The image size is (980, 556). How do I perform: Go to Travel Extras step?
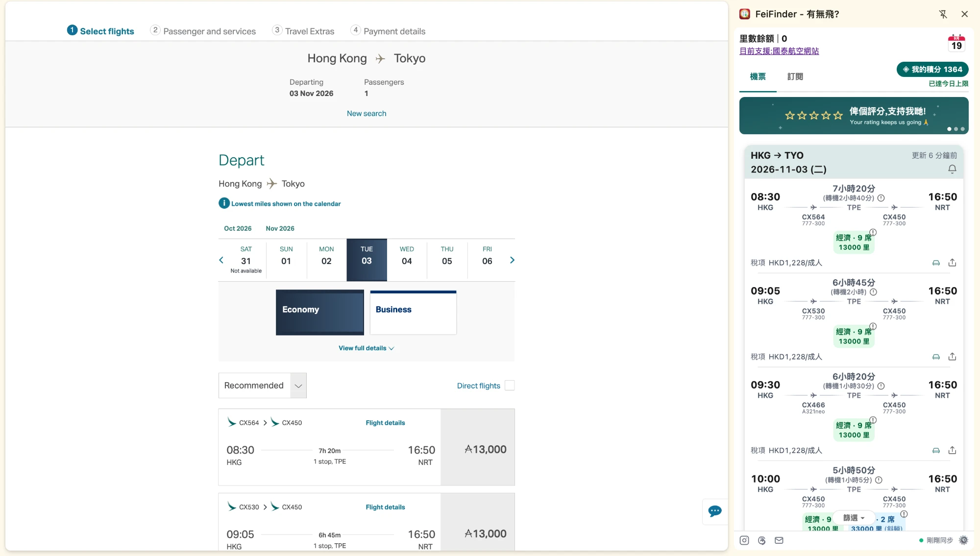coord(303,31)
